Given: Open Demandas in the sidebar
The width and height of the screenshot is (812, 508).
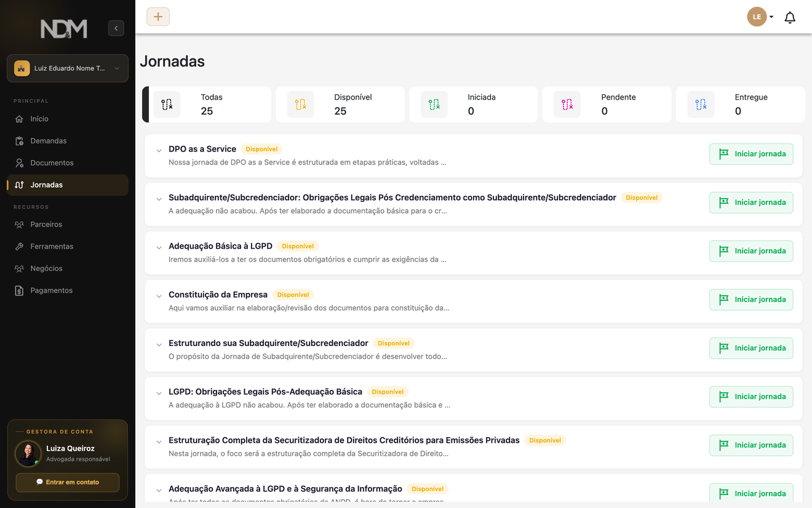Looking at the screenshot, I should pyautogui.click(x=68, y=141).
